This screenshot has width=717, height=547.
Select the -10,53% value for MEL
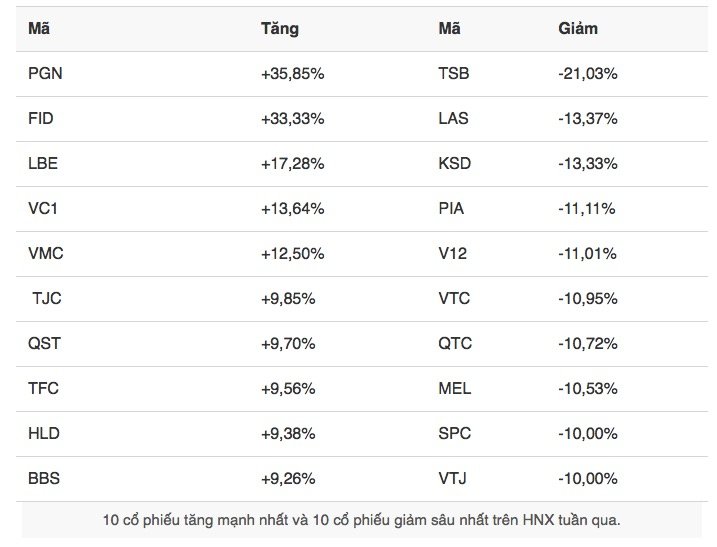(x=587, y=389)
